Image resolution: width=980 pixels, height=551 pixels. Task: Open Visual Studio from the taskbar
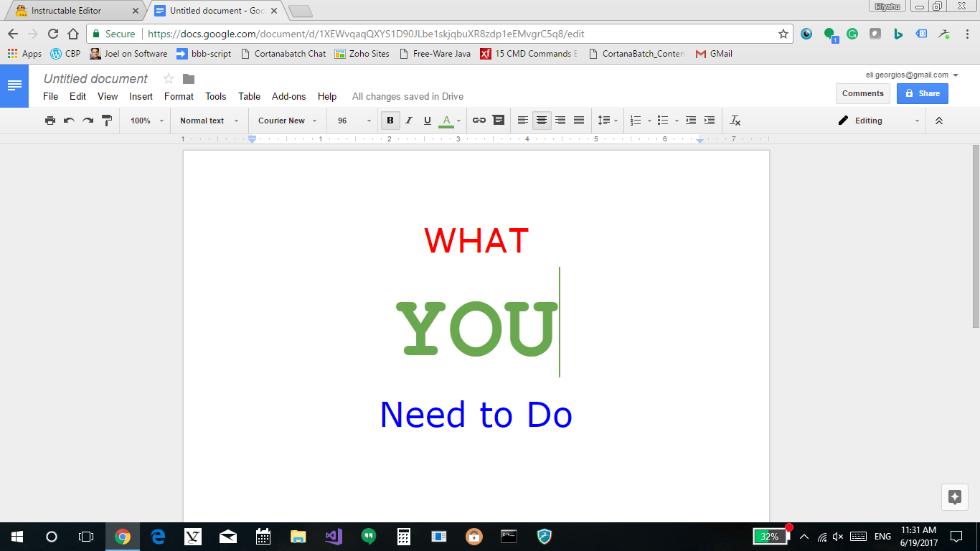[x=334, y=536]
